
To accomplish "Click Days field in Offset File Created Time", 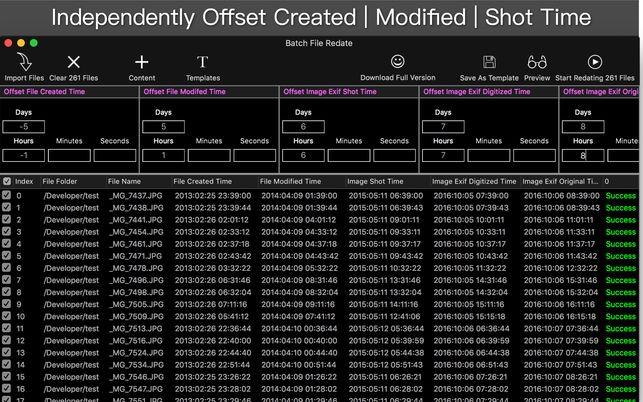I will (23, 127).
